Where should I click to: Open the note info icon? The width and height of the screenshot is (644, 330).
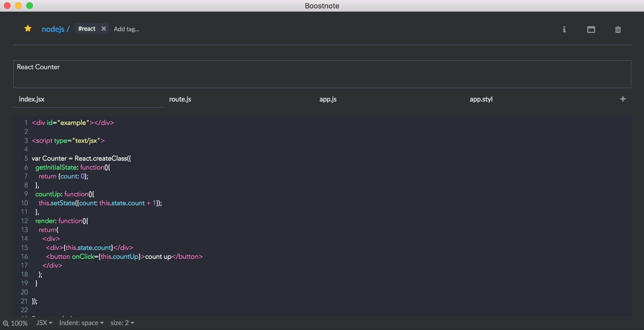564,29
